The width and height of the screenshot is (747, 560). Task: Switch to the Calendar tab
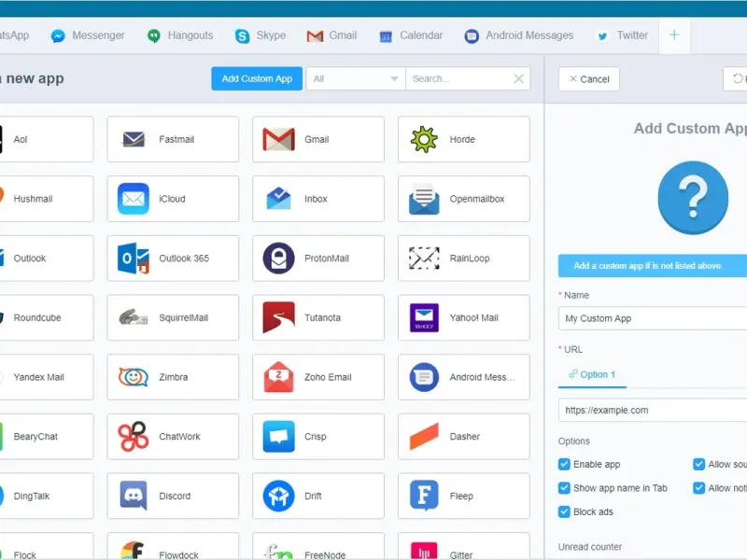tap(411, 35)
